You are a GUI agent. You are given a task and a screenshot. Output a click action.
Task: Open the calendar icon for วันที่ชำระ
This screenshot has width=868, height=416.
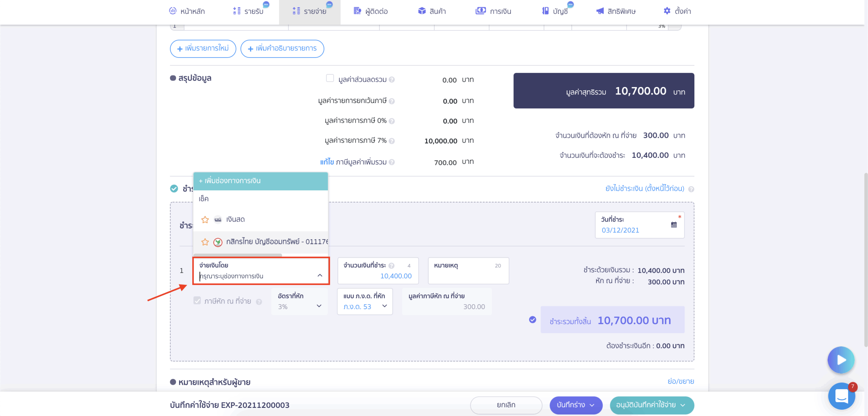[674, 225]
